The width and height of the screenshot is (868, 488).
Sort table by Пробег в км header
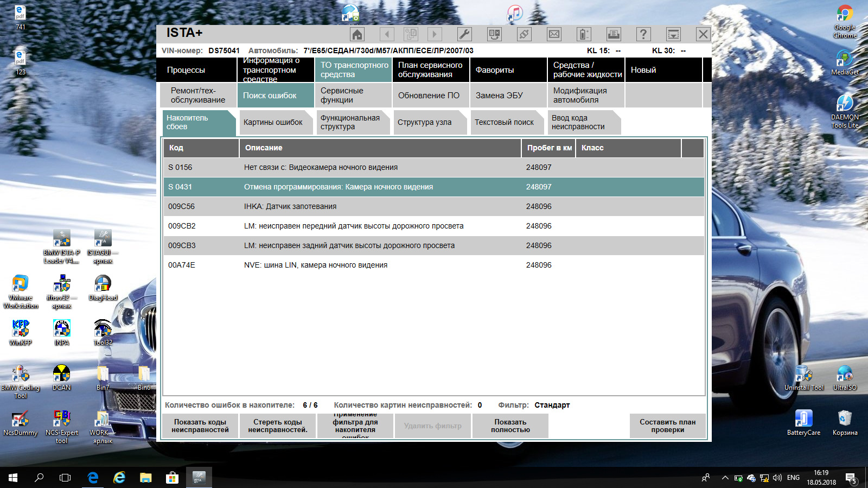pos(548,148)
